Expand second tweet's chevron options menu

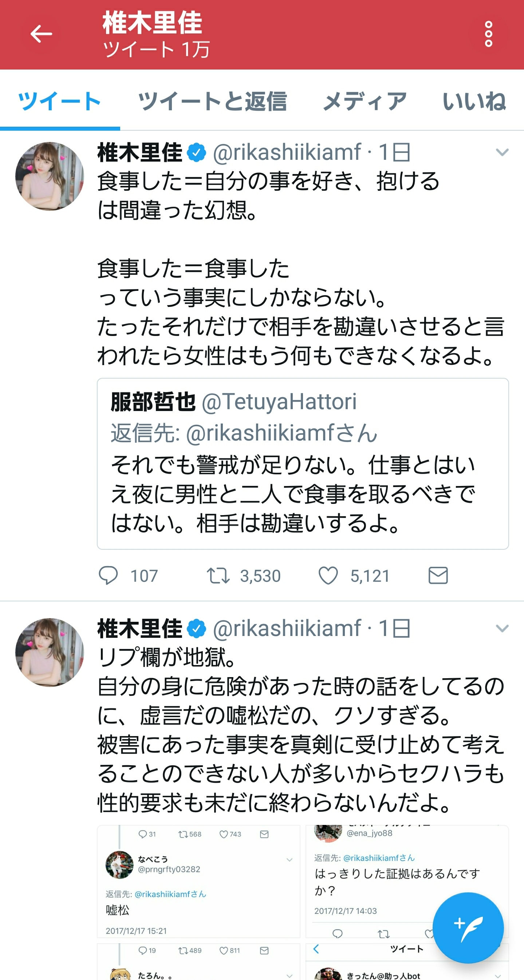[502, 628]
